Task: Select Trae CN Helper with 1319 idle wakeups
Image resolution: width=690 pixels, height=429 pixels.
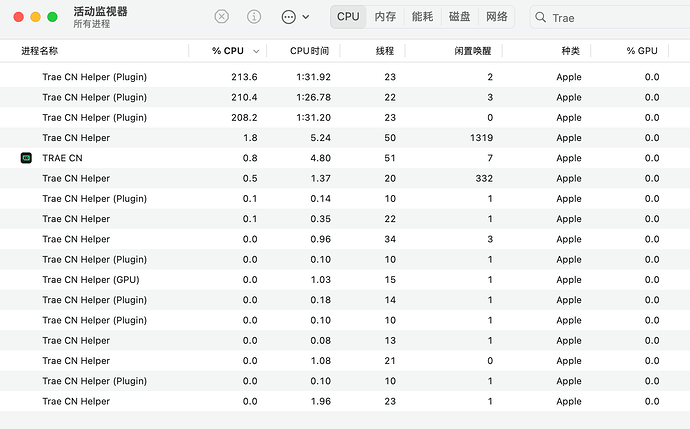Action: [x=345, y=138]
